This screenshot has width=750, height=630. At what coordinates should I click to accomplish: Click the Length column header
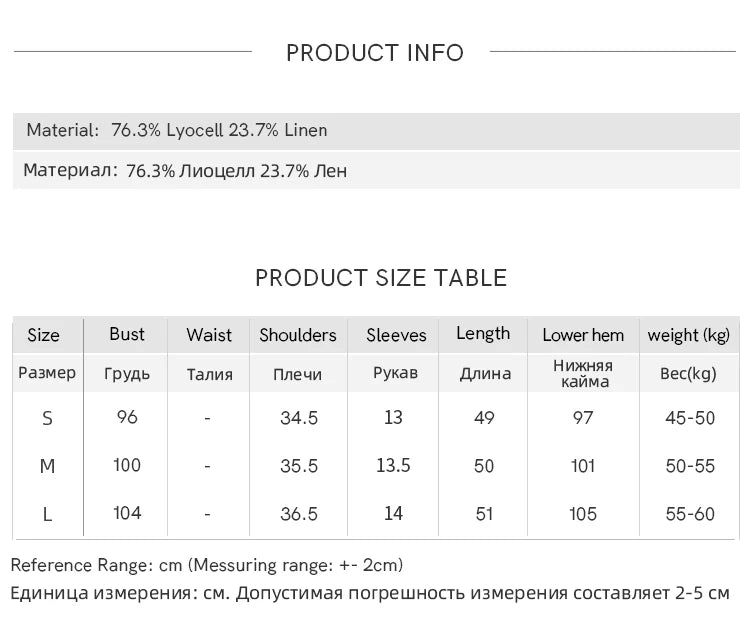(x=483, y=334)
